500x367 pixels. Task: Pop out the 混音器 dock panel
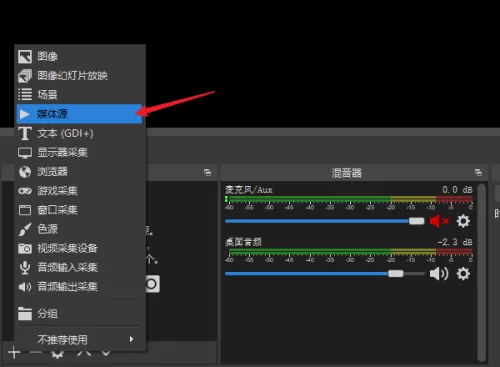coord(478,172)
